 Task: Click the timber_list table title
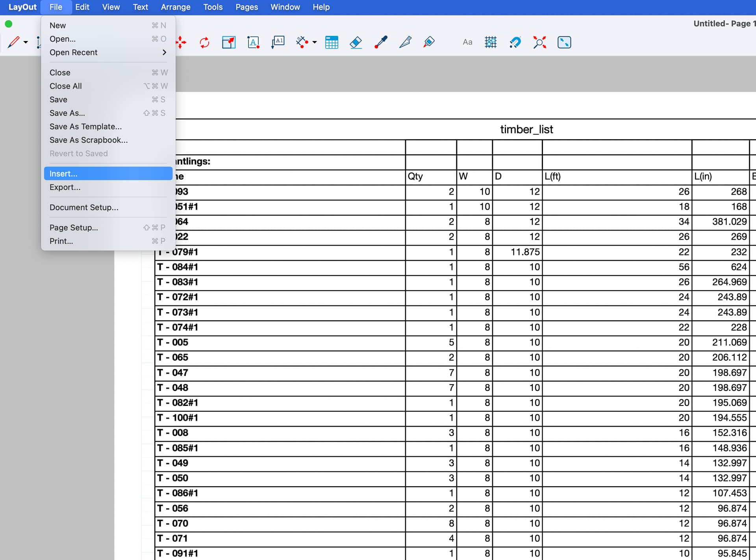pyautogui.click(x=526, y=129)
